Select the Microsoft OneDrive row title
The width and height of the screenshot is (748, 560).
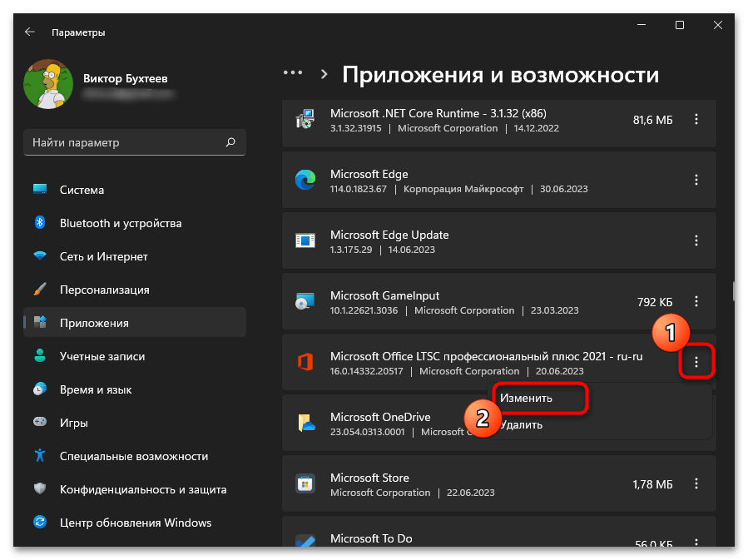tap(380, 417)
